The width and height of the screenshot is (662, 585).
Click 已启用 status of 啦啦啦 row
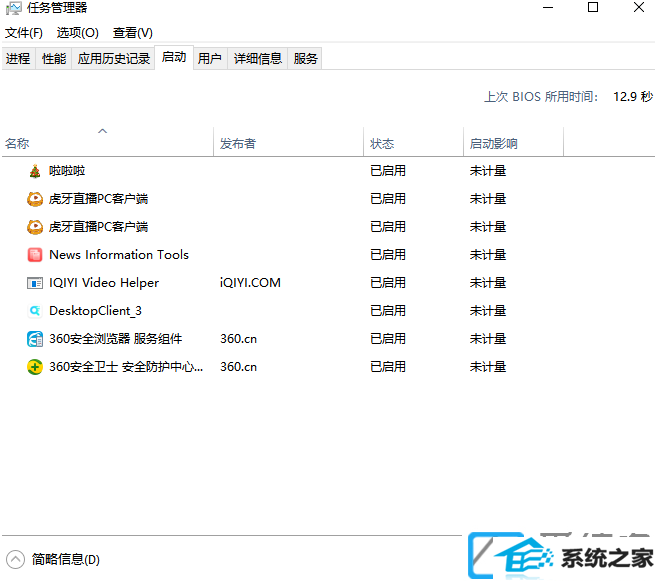pyautogui.click(x=388, y=171)
